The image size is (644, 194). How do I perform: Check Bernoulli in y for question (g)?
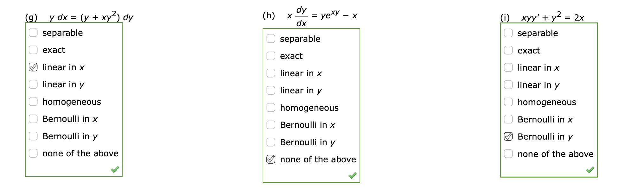[x=33, y=136]
